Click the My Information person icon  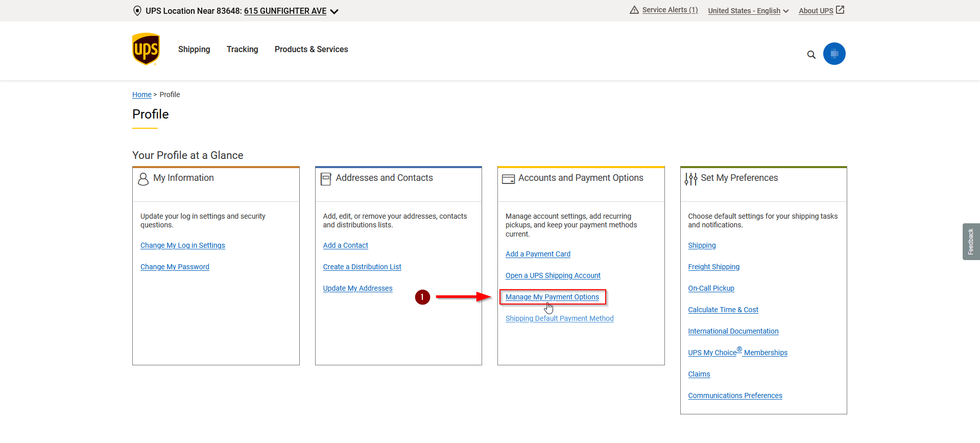pyautogui.click(x=144, y=178)
